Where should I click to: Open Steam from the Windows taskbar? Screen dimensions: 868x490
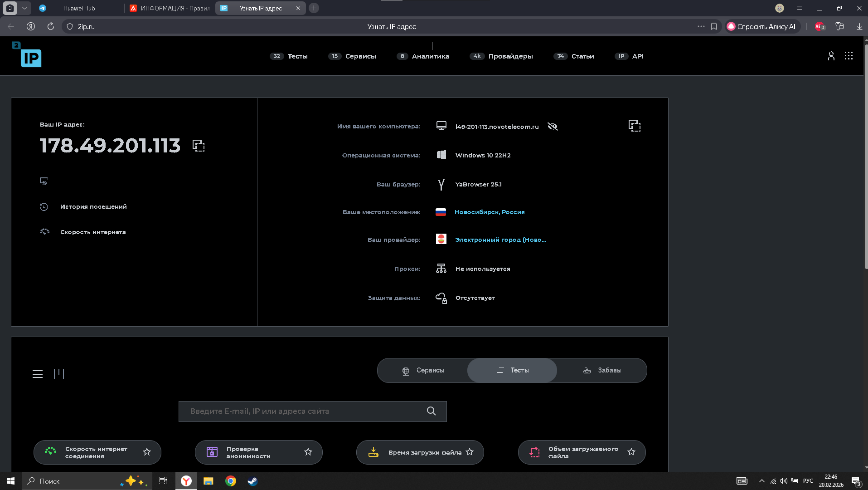pos(252,481)
